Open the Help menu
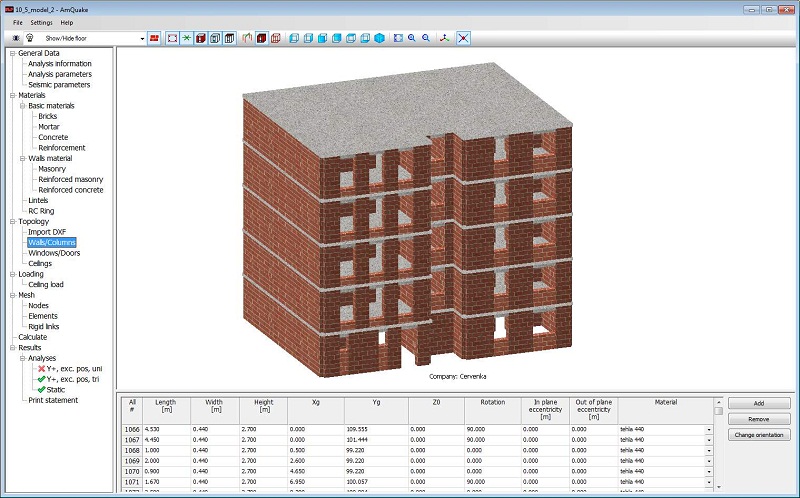Image resolution: width=800 pixels, height=498 pixels. click(x=67, y=22)
